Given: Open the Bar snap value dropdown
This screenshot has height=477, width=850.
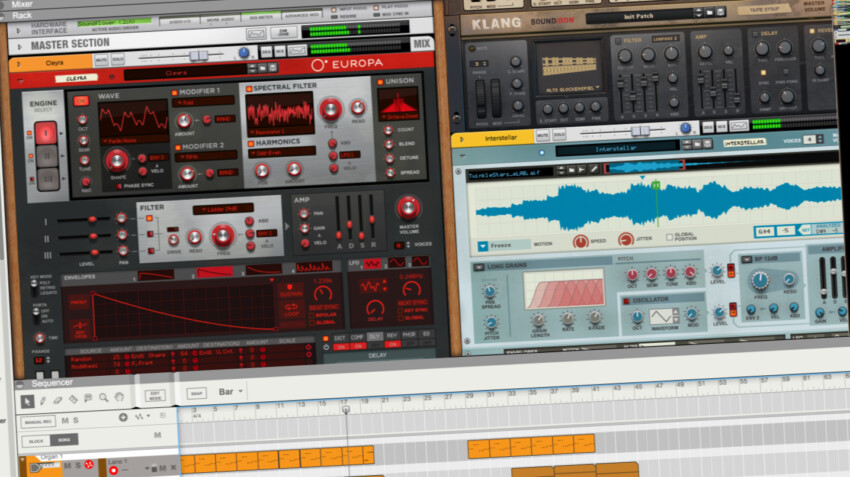Looking at the screenshot, I should [x=230, y=391].
